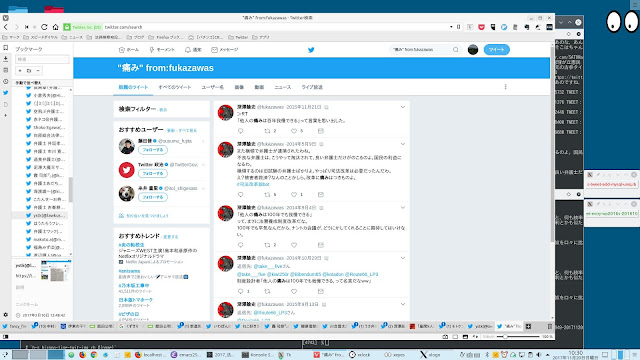
Task: Retweet the 2014年8月4日 tweet
Action: 267,245
